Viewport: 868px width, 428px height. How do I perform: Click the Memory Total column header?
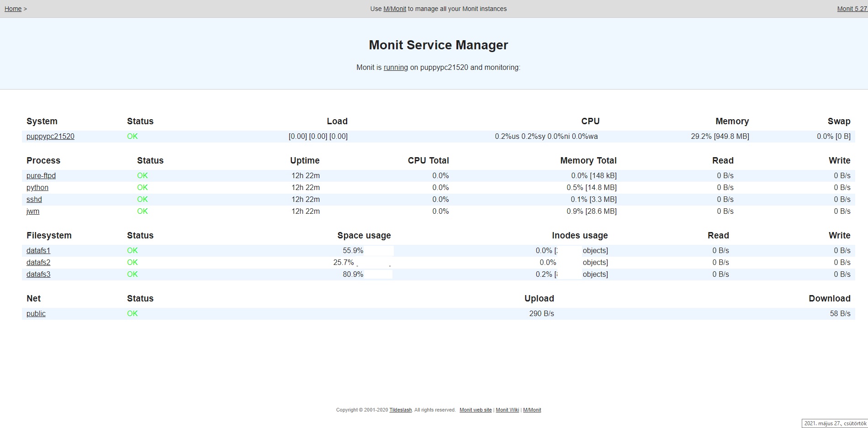point(588,160)
